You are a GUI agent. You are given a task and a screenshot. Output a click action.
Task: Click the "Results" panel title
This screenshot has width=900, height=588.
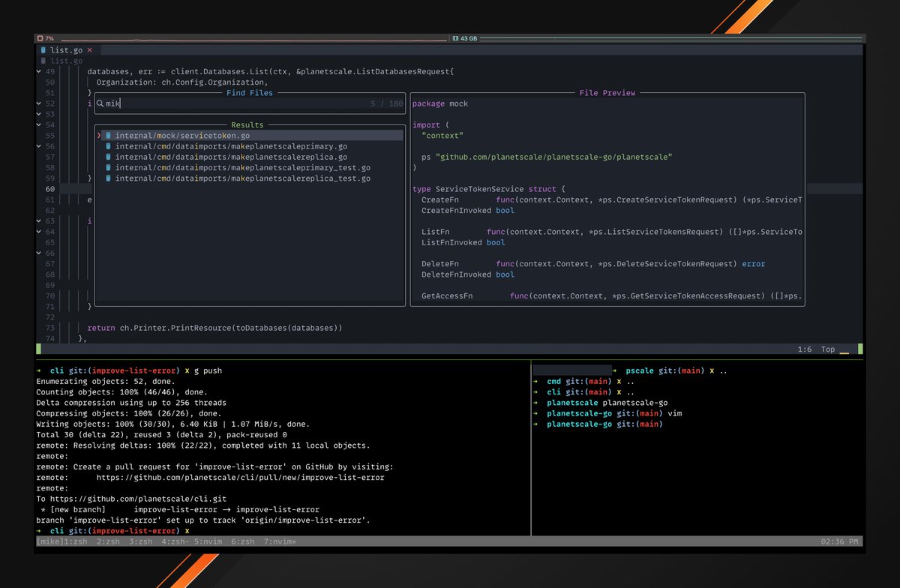coord(247,125)
